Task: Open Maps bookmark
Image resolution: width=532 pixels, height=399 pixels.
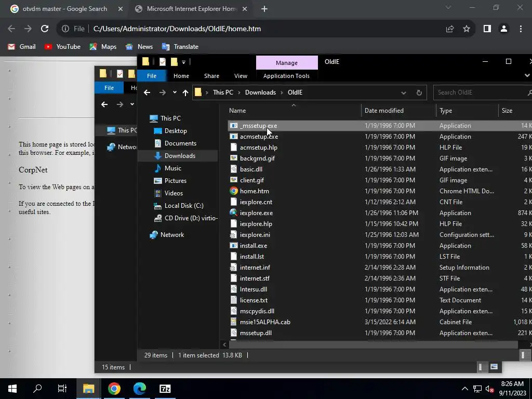Action: click(103, 47)
